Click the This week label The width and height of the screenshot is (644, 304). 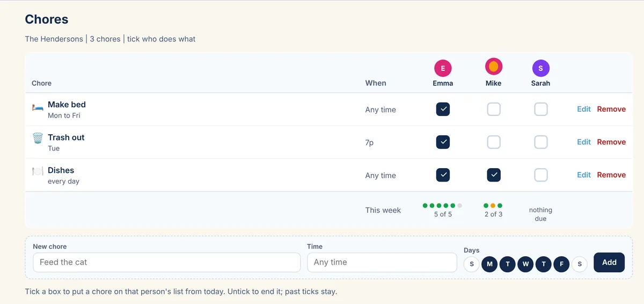pyautogui.click(x=383, y=210)
